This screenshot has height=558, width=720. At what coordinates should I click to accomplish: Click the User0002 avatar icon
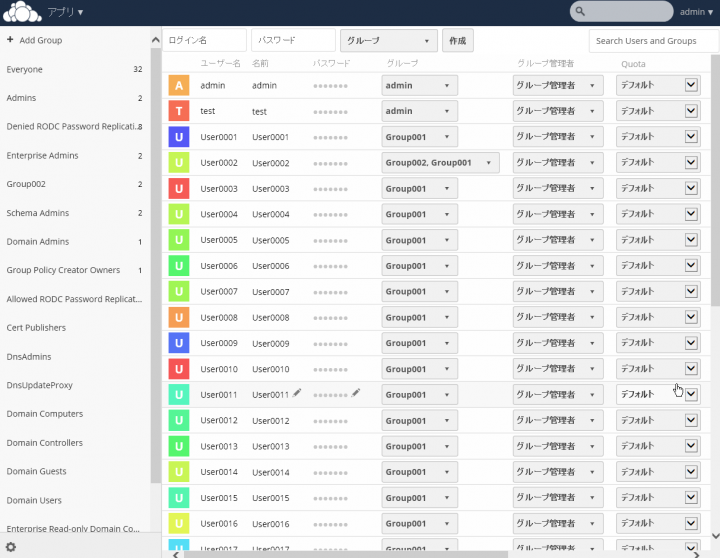(x=179, y=163)
